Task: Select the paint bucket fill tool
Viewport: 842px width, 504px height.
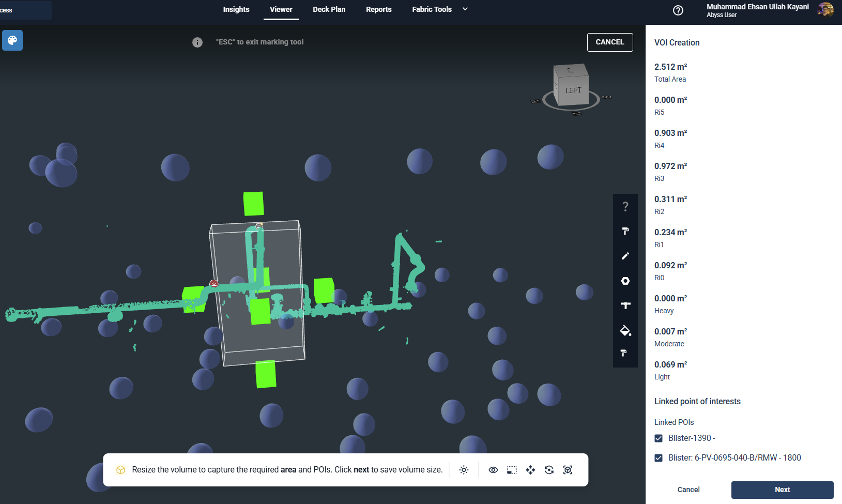Action: [625, 331]
